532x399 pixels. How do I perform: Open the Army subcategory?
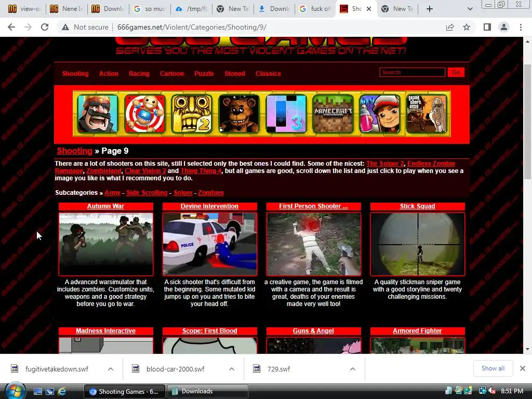click(112, 193)
